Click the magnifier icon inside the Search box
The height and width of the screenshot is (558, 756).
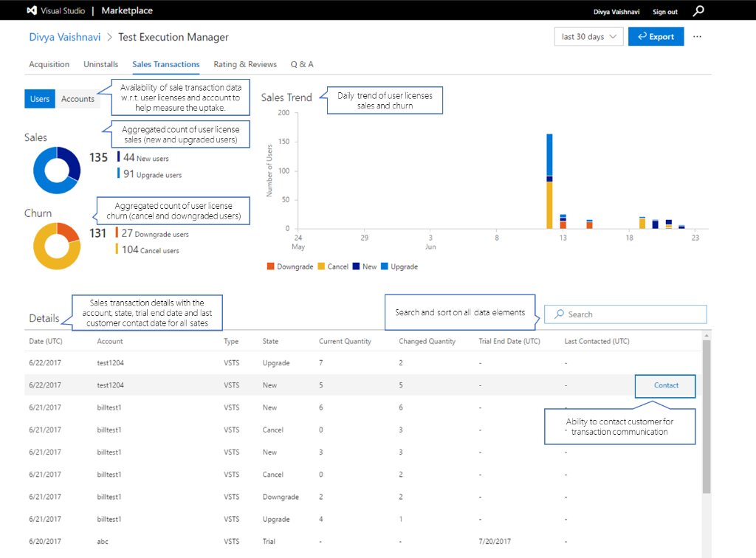(x=559, y=314)
